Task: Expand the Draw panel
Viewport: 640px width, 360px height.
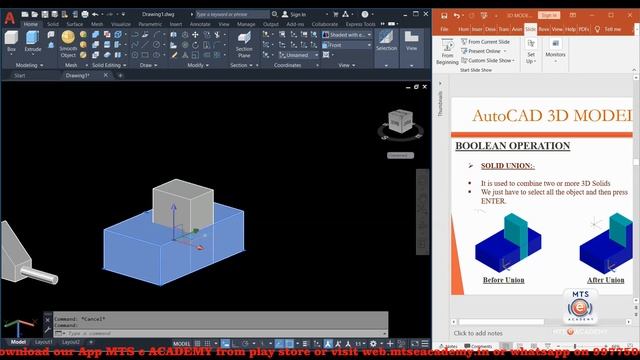Action: tap(149, 65)
